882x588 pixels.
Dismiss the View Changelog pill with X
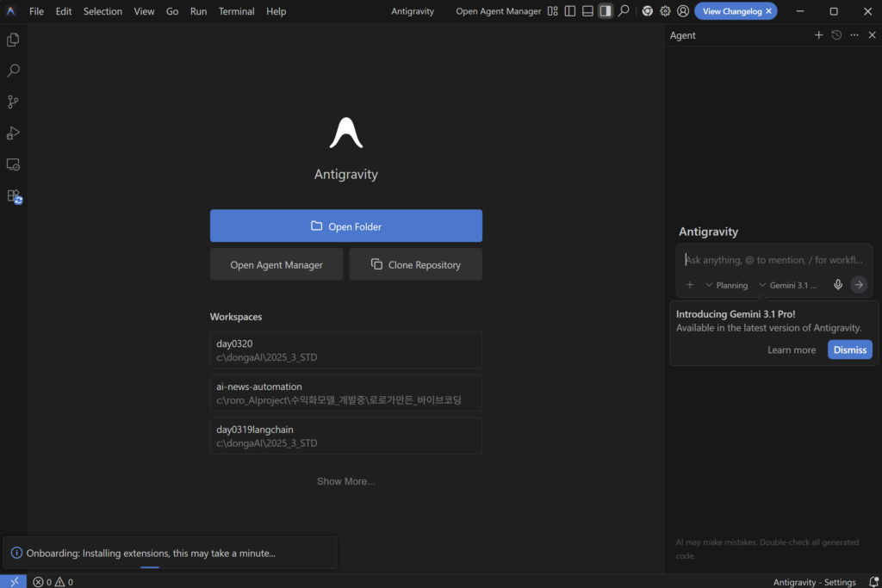pyautogui.click(x=769, y=11)
